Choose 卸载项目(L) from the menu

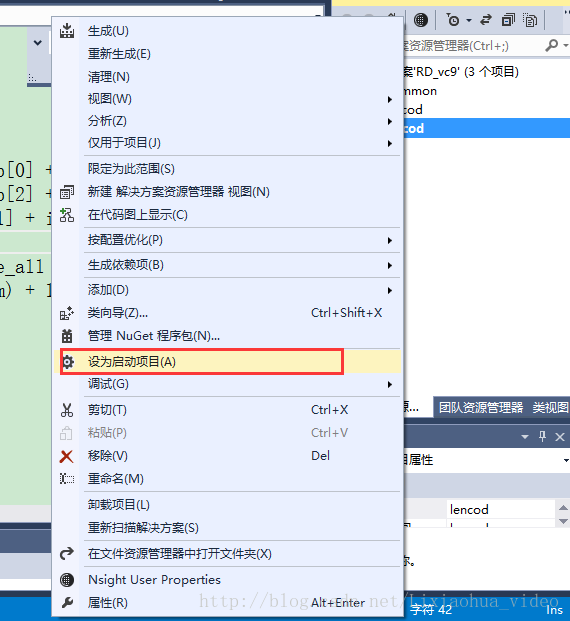pos(227,505)
